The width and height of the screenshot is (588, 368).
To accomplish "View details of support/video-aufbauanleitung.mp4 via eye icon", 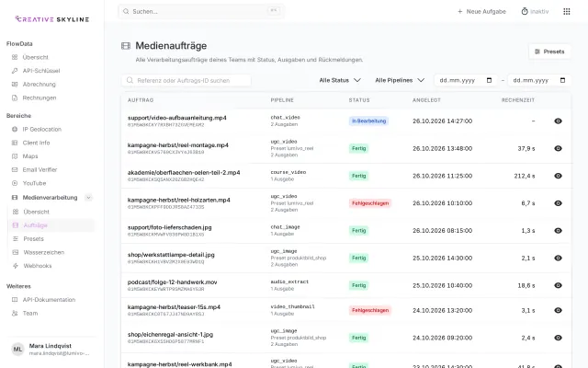I will pyautogui.click(x=558, y=121).
